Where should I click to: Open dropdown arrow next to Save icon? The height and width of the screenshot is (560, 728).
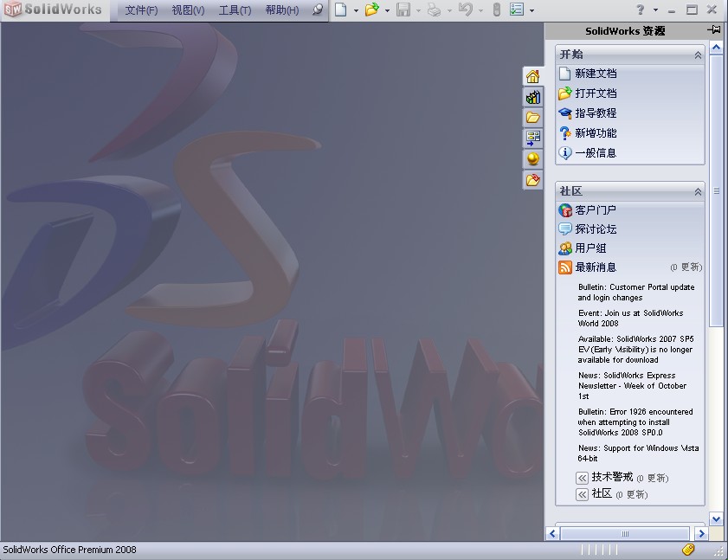coord(418,10)
